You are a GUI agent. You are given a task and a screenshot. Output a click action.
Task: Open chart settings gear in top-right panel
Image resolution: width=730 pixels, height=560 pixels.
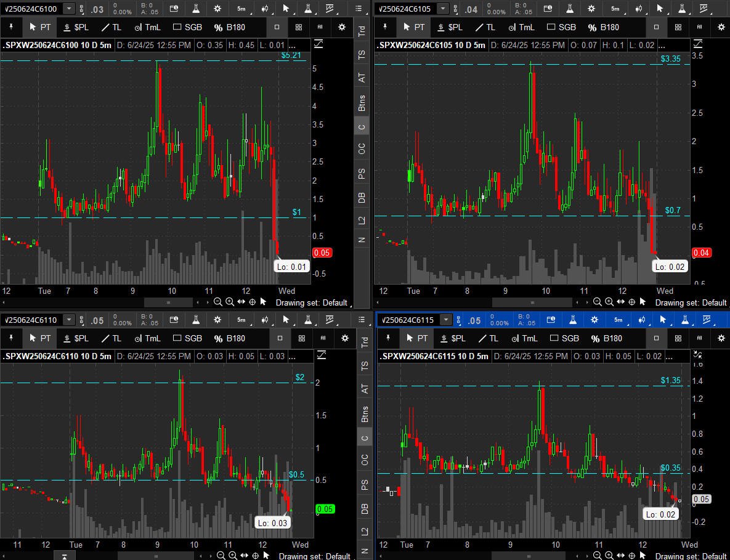(x=591, y=9)
